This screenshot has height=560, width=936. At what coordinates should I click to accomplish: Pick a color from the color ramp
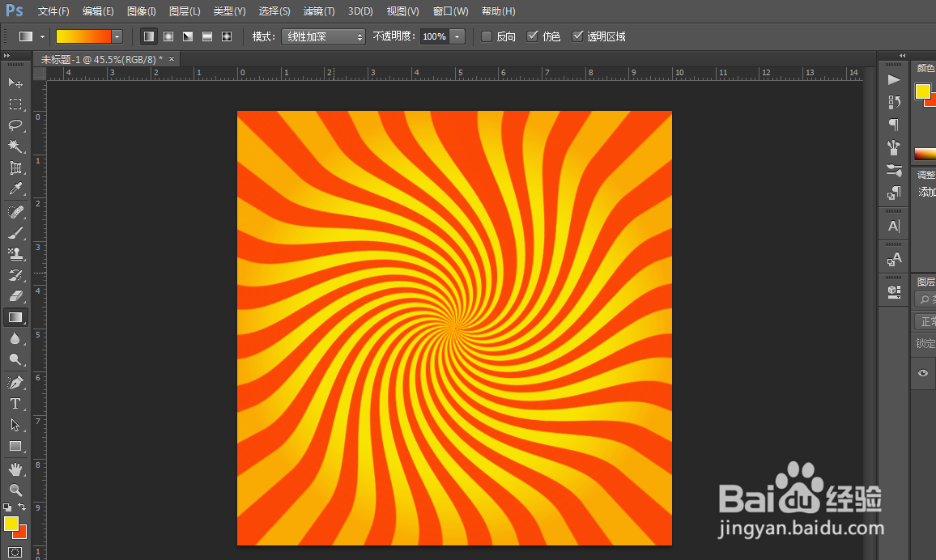pyautogui.click(x=925, y=154)
